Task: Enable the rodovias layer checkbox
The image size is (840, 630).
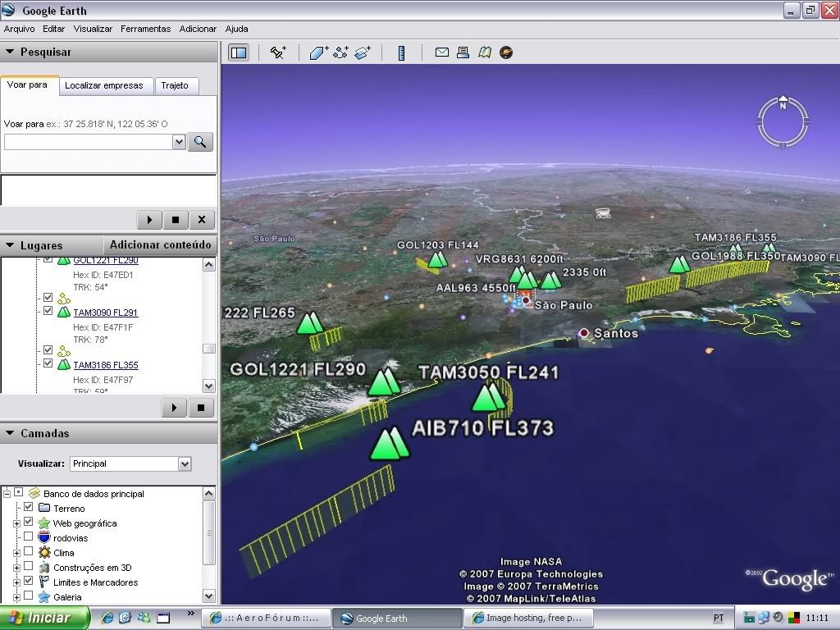Action: pos(29,536)
